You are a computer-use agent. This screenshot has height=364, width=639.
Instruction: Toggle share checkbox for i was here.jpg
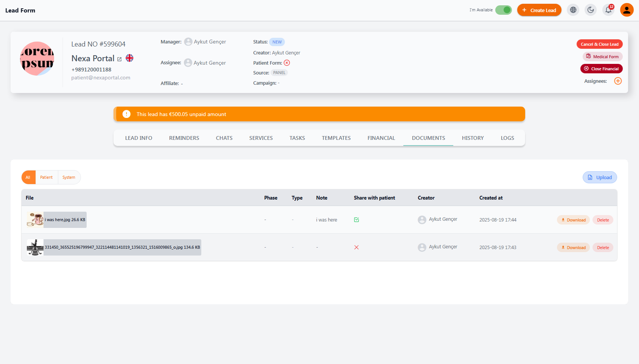(x=356, y=220)
